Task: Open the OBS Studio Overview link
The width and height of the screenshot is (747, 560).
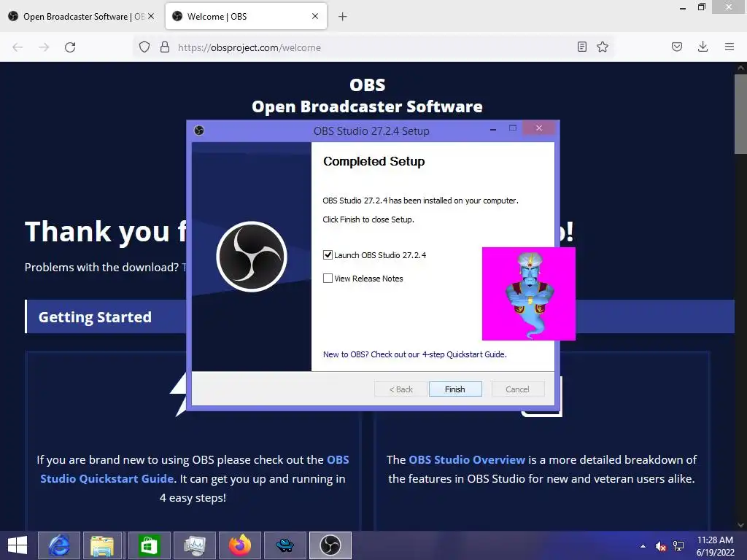Action: click(467, 460)
